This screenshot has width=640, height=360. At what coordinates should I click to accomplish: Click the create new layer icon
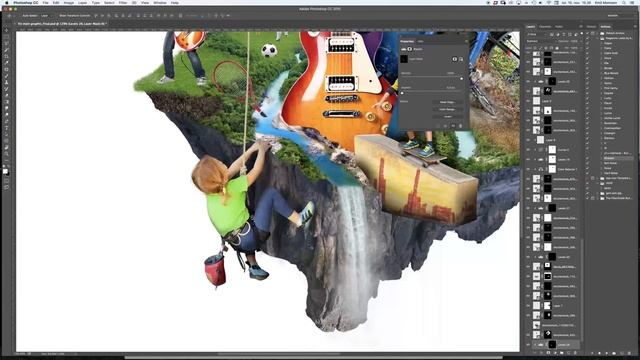click(x=568, y=353)
